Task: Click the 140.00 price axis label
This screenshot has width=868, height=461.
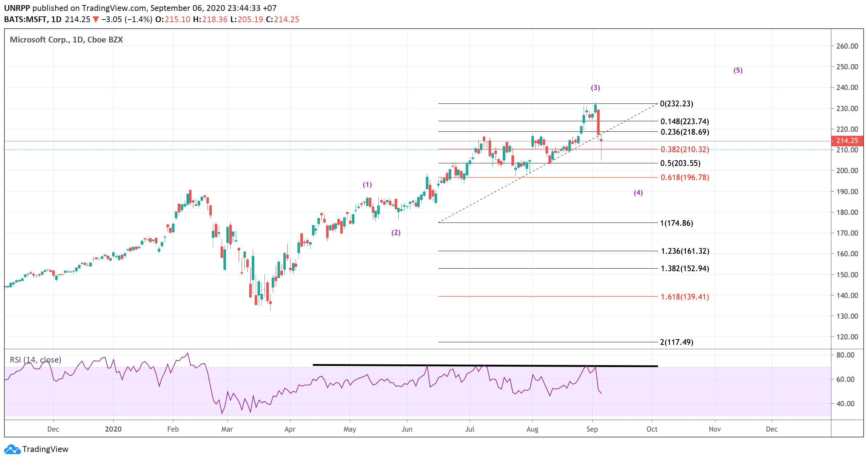Action: pos(847,295)
